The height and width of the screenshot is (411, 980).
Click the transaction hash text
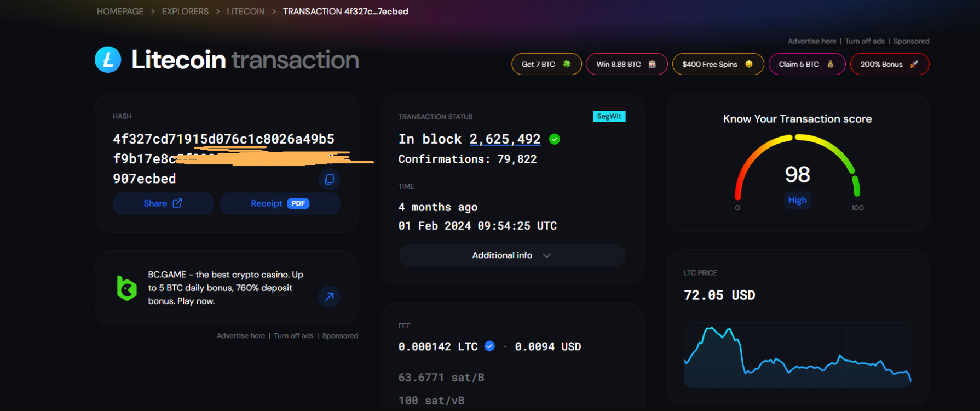click(x=224, y=159)
